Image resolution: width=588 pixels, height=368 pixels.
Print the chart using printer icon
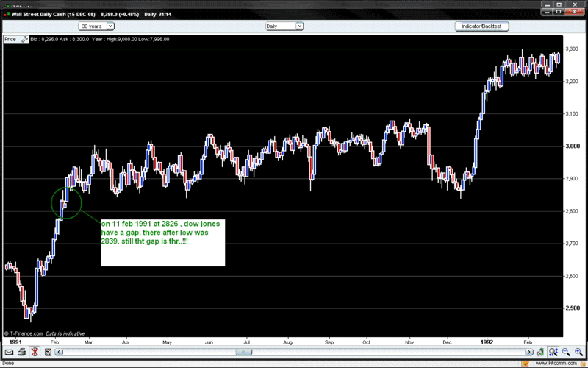22,353
